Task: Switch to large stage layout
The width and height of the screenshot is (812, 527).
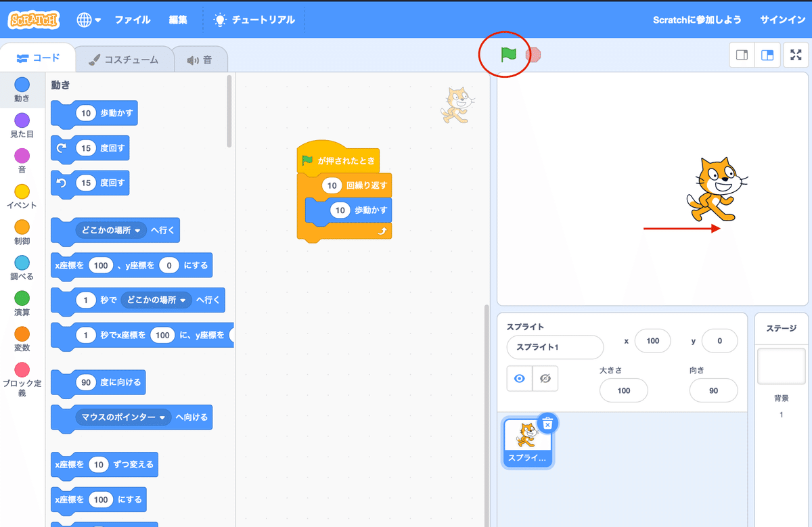Action: (x=767, y=55)
